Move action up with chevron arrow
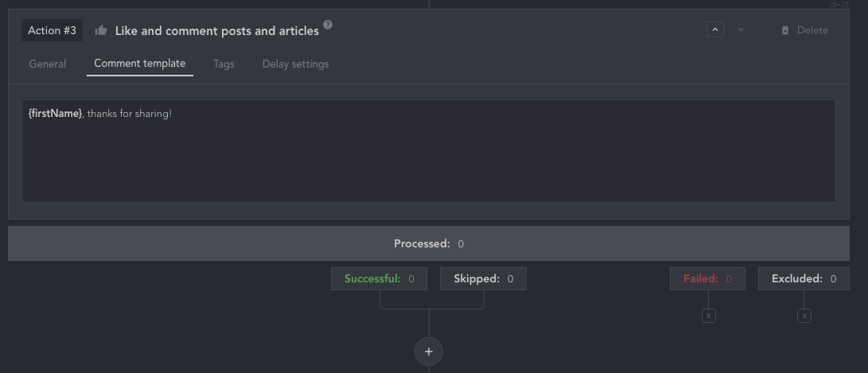Viewport: 868px width, 373px height. (x=714, y=29)
